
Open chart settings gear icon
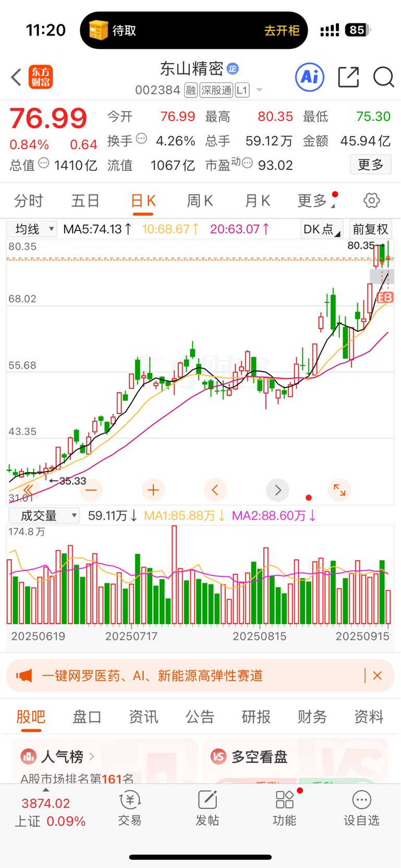coord(371,201)
